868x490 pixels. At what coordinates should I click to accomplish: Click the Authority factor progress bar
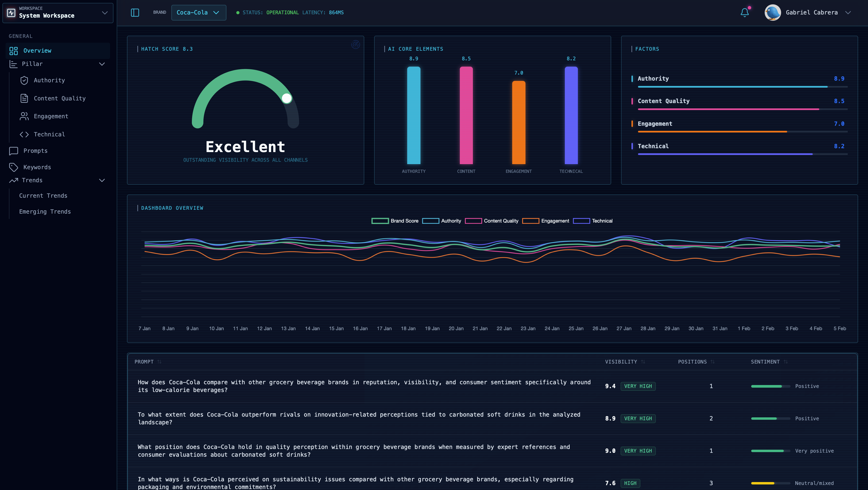(x=743, y=87)
